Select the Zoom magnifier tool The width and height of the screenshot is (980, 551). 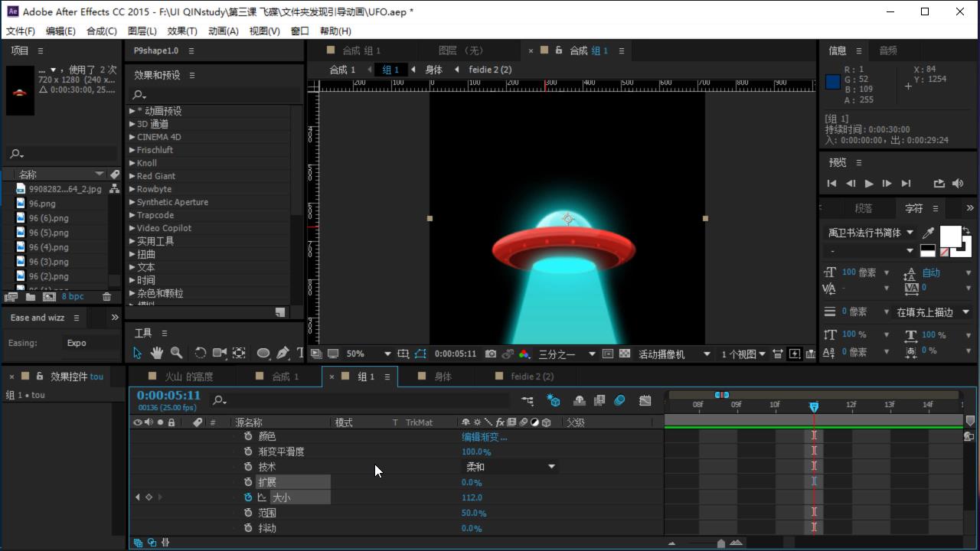pos(177,353)
